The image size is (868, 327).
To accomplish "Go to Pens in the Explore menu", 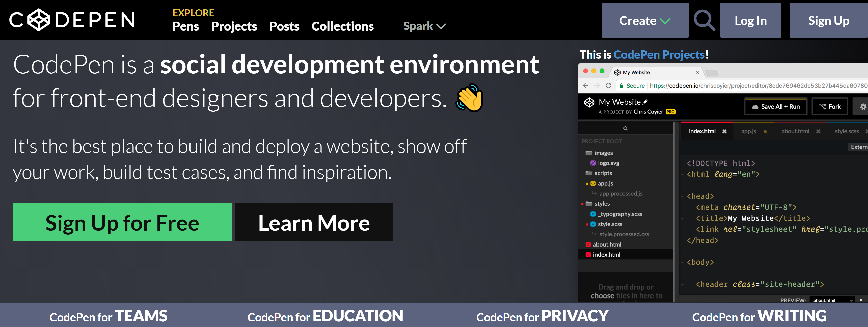I will point(185,26).
